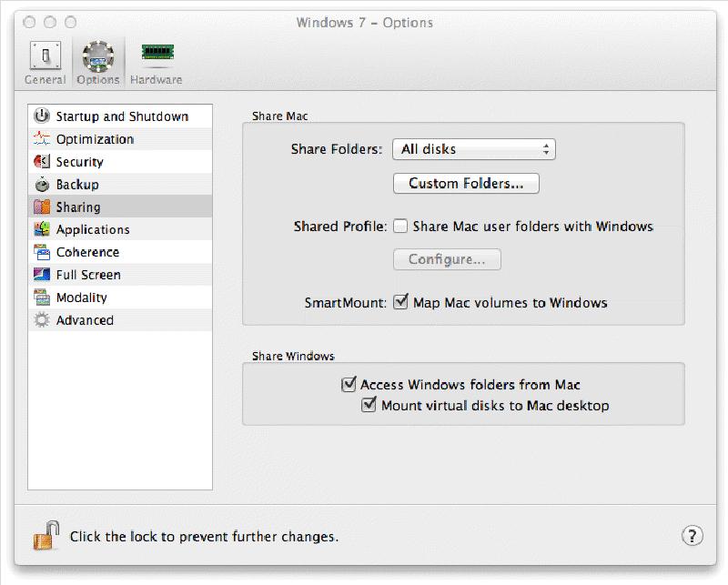
Task: Toggle Access Windows folders from Mac
Action: click(x=349, y=384)
